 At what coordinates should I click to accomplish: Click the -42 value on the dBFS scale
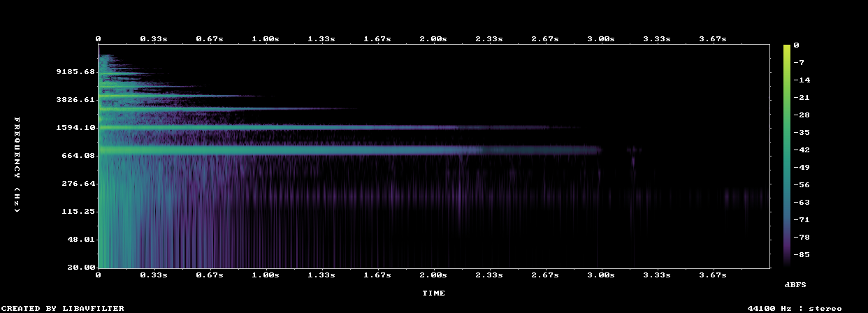pos(802,150)
